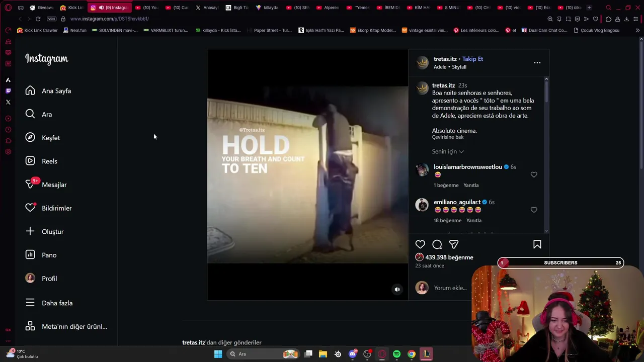The width and height of the screenshot is (644, 362).
Task: Open a new browser tab
Action: pos(589,8)
